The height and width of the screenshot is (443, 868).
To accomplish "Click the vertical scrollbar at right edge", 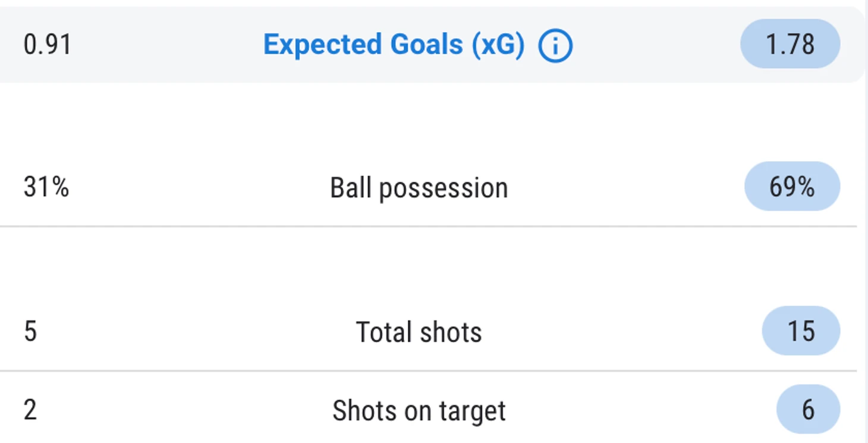I will (x=866, y=221).
